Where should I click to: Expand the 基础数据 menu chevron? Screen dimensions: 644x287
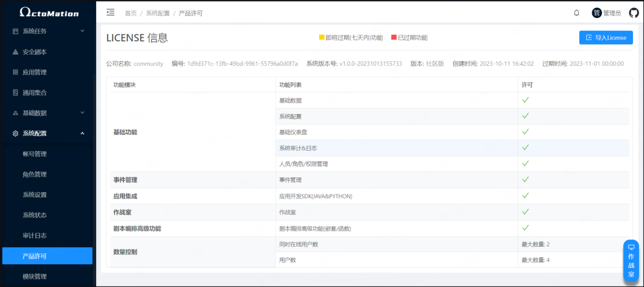(83, 113)
